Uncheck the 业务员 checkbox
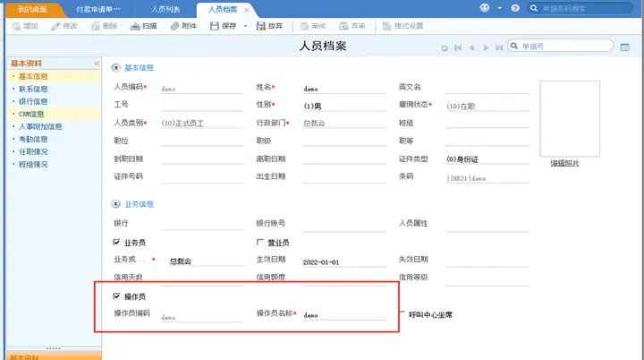This screenshot has height=360, width=644. tap(116, 243)
